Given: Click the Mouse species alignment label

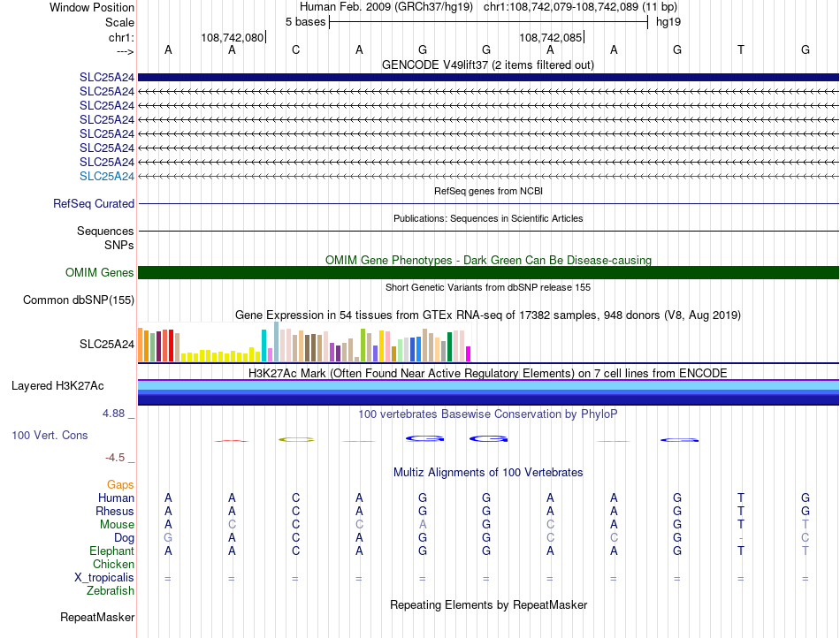Looking at the screenshot, I should point(117,525).
